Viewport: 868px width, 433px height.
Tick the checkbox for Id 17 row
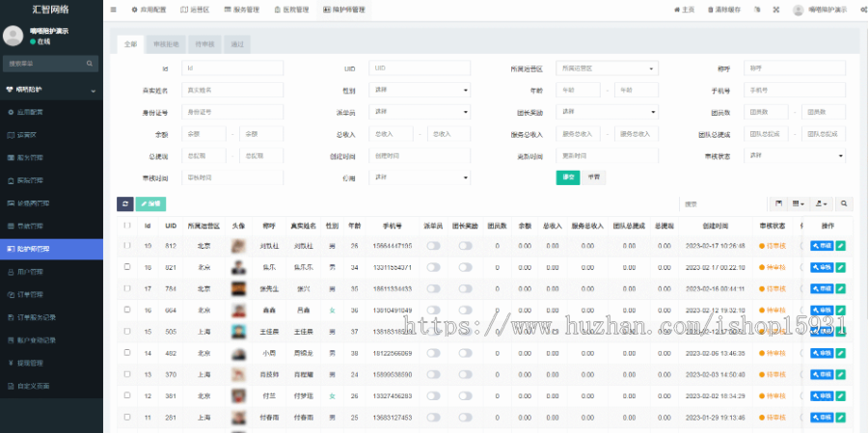coord(127,288)
